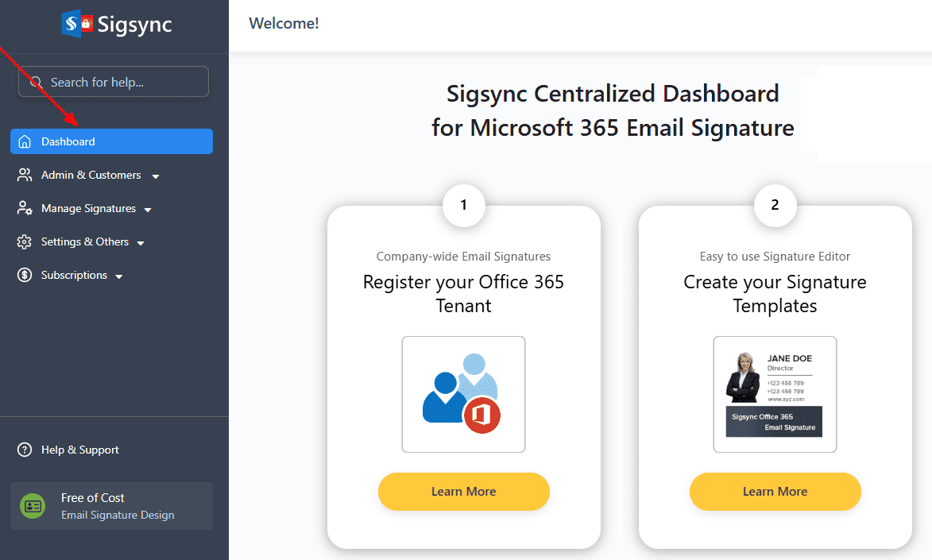Click the Subscriptions dollar icon

(25, 275)
